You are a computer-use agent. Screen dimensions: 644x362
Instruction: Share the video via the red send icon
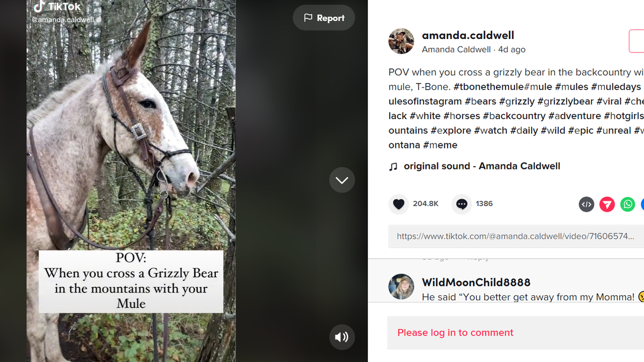point(607,204)
